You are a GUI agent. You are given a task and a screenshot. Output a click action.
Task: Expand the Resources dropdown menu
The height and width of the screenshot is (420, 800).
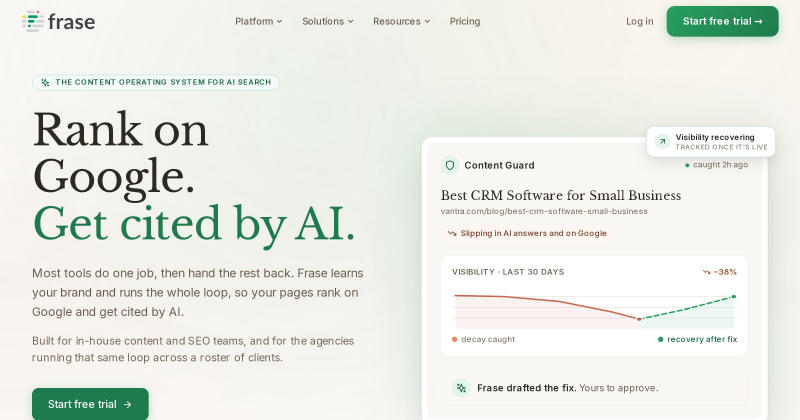coord(402,21)
